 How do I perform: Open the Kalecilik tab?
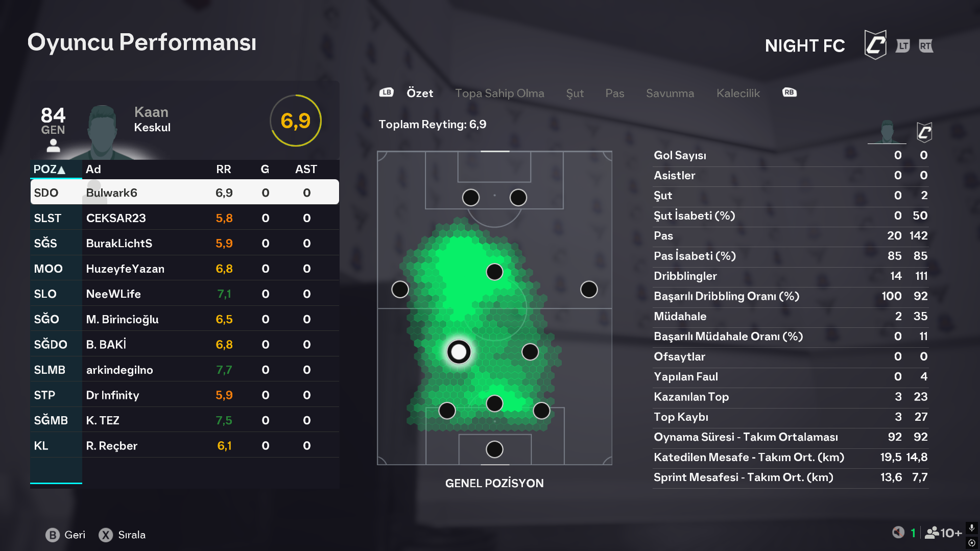[x=737, y=93]
